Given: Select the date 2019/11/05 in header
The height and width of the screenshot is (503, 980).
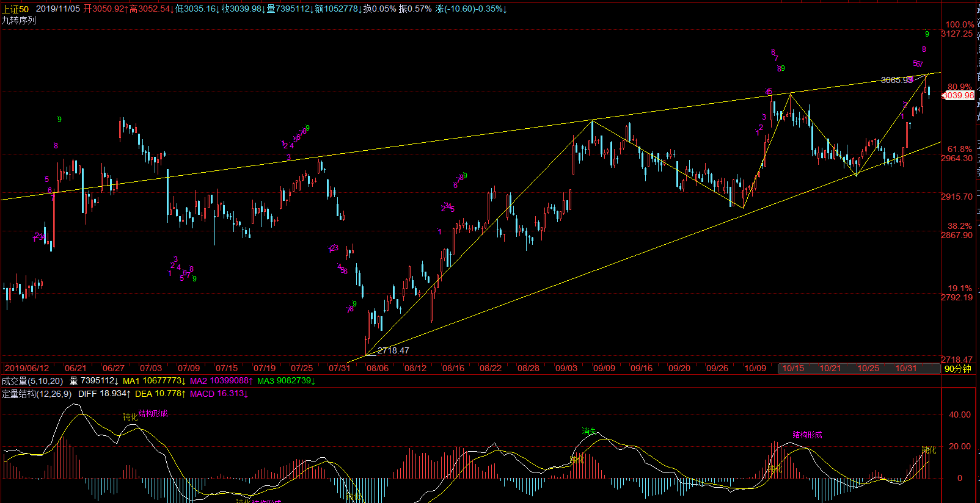Looking at the screenshot, I should click(58, 9).
